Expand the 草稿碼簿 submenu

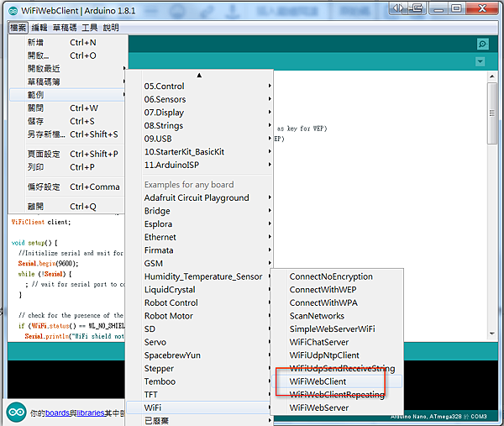point(67,82)
